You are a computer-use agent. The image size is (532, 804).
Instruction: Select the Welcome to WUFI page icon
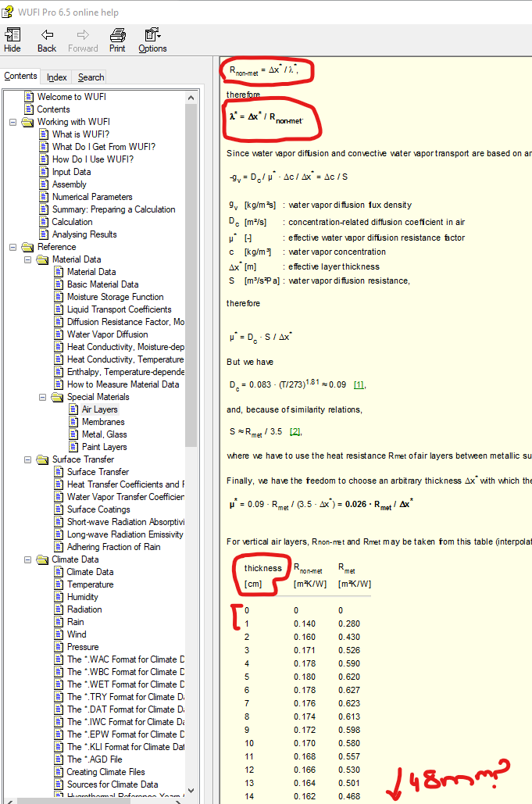(29, 97)
